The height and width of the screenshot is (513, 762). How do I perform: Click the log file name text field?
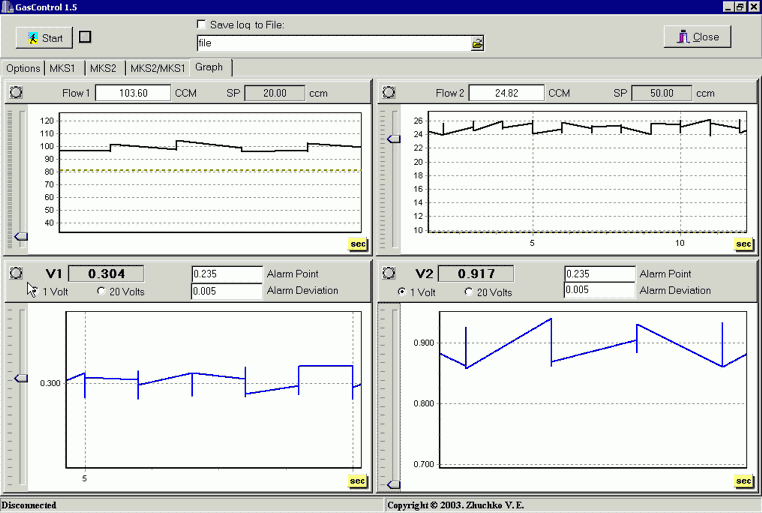(333, 44)
